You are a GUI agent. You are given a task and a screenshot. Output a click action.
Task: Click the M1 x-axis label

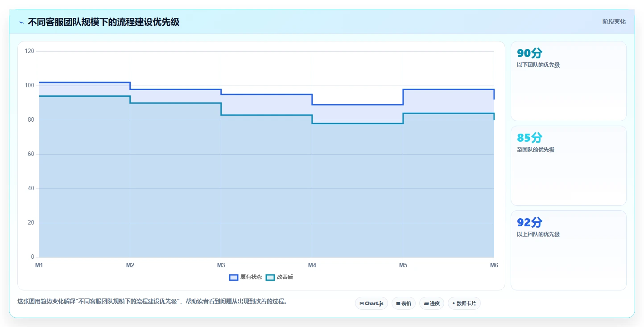pyautogui.click(x=39, y=265)
